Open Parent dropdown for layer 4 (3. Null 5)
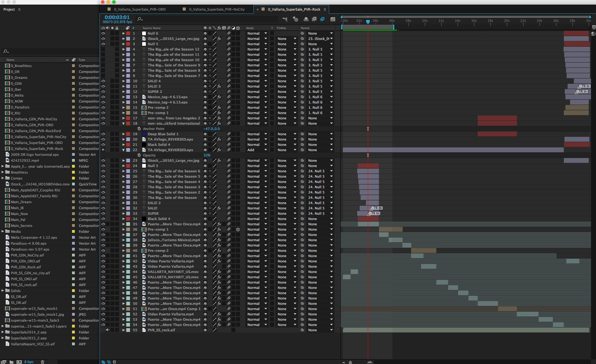 click(320, 49)
